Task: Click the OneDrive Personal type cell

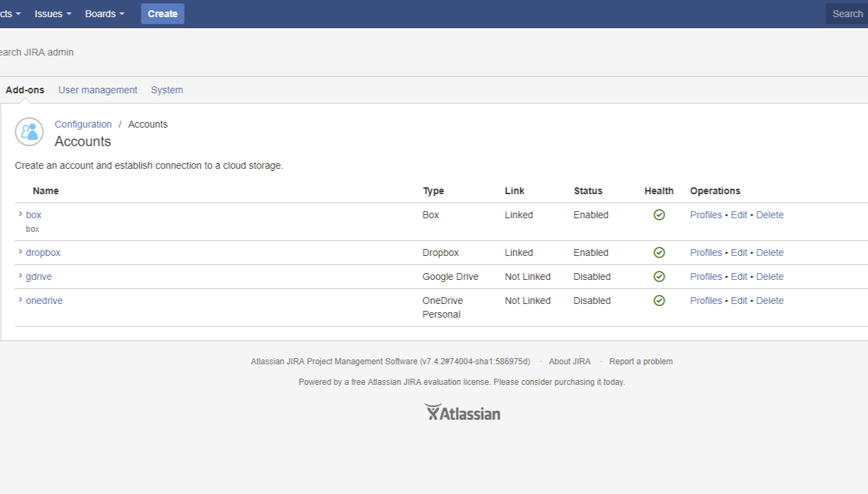Action: tap(443, 307)
